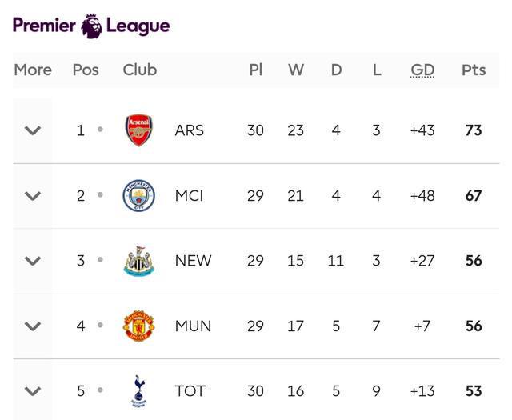This screenshot has width=512, height=420.
Task: Click the Newcastle United club crest
Action: point(138,261)
